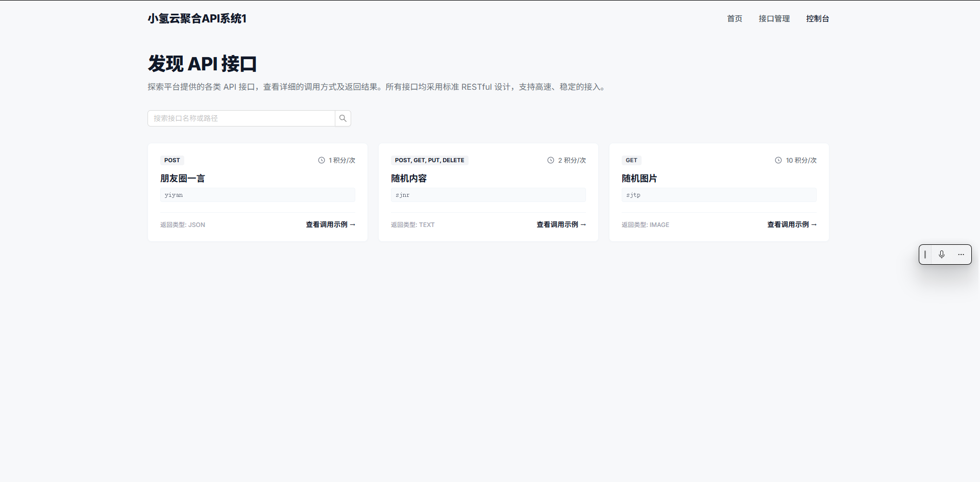Click the arrow icon after 查看调用示例 on 随机图片
The image size is (980, 482).
click(x=814, y=224)
